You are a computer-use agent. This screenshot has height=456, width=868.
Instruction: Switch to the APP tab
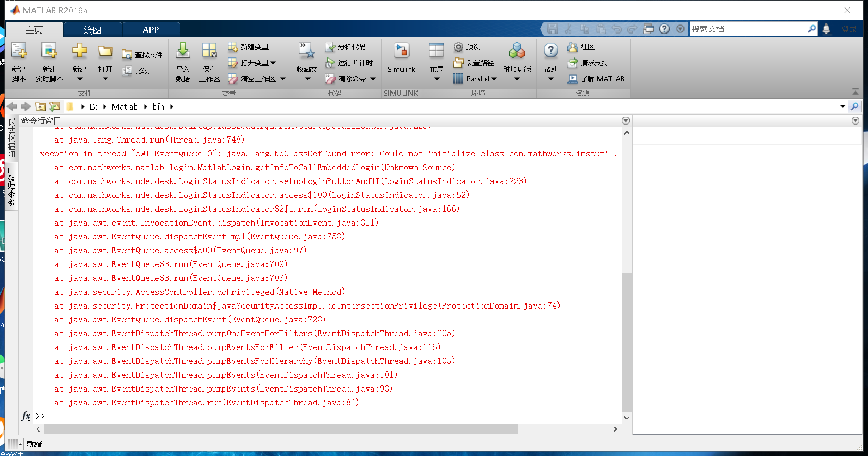(151, 30)
